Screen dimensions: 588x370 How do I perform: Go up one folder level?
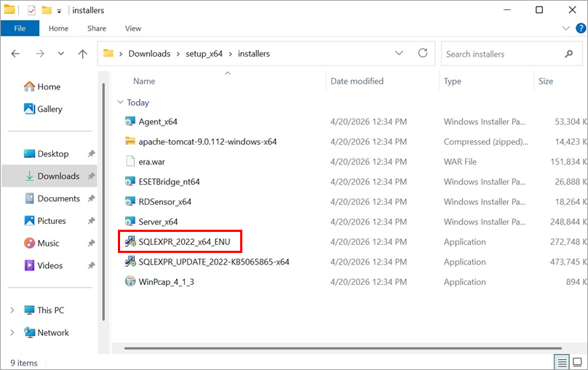click(x=82, y=54)
